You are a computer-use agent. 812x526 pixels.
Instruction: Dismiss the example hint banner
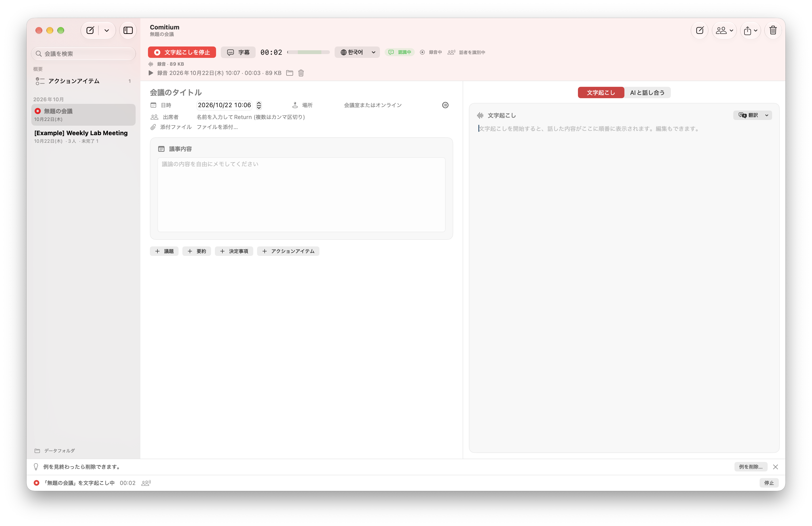[x=775, y=467]
